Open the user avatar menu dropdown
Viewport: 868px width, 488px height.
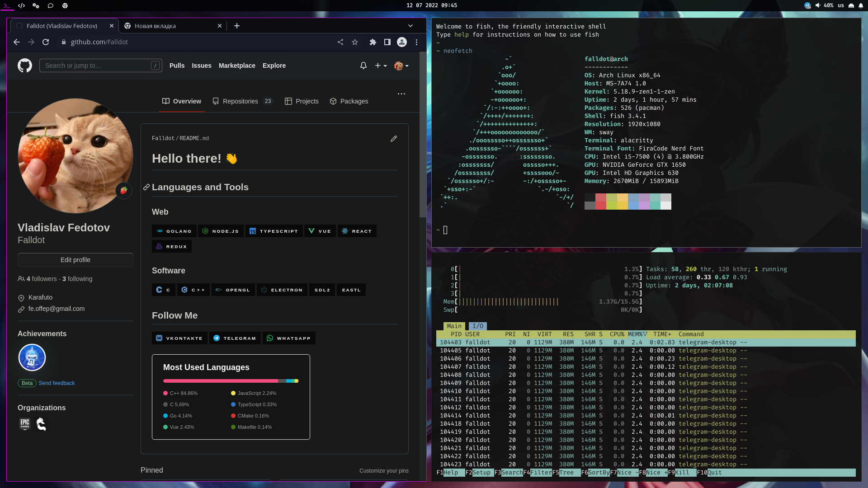tap(401, 66)
